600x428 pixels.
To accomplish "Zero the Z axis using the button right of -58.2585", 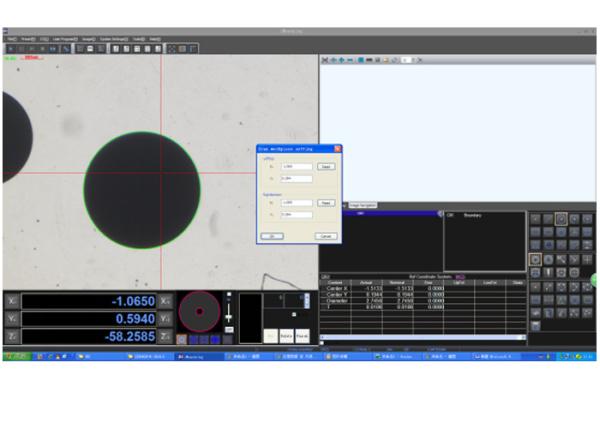I will coord(165,336).
